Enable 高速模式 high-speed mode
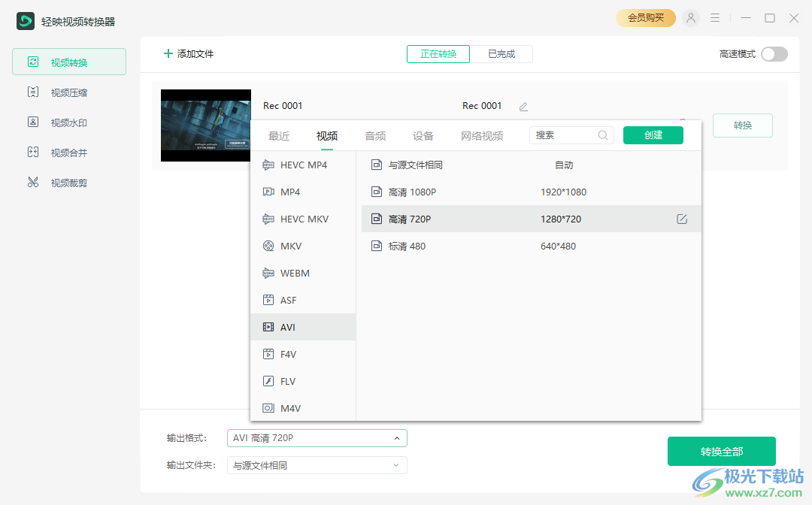 (774, 54)
